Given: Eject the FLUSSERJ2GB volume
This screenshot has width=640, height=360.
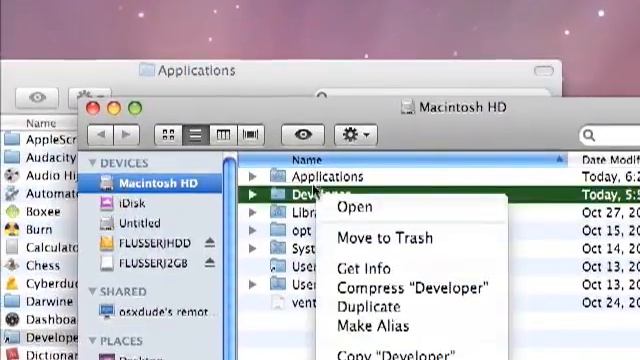Looking at the screenshot, I should [210, 262].
